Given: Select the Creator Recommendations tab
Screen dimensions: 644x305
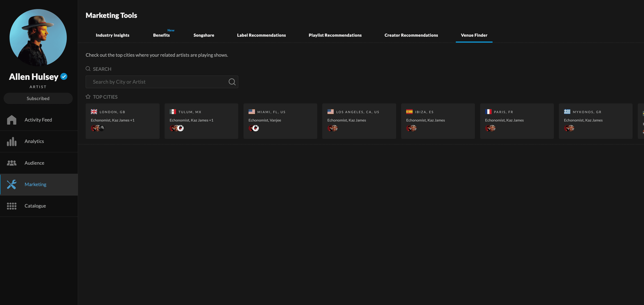Looking at the screenshot, I should pos(411,35).
